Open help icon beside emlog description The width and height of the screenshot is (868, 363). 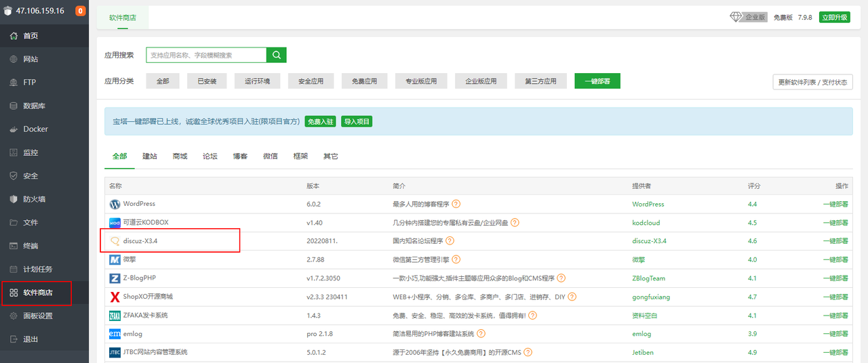481,334
